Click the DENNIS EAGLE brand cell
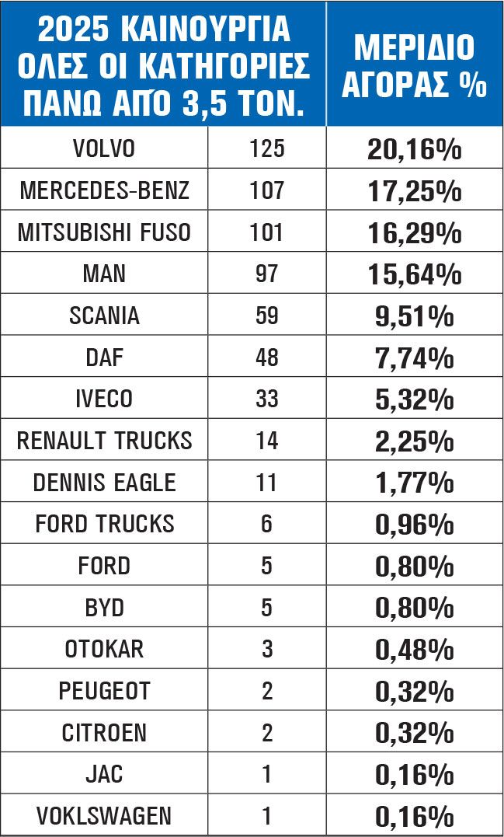Viewport: 504px width, 837px height. [104, 483]
